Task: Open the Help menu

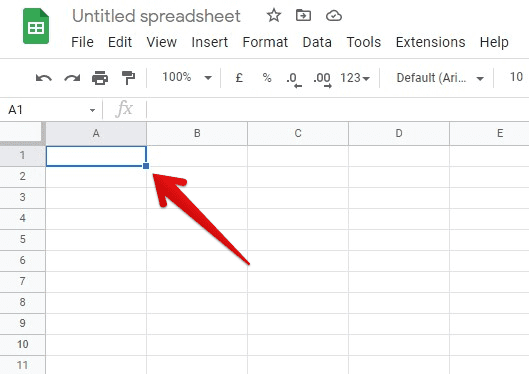Action: click(494, 42)
